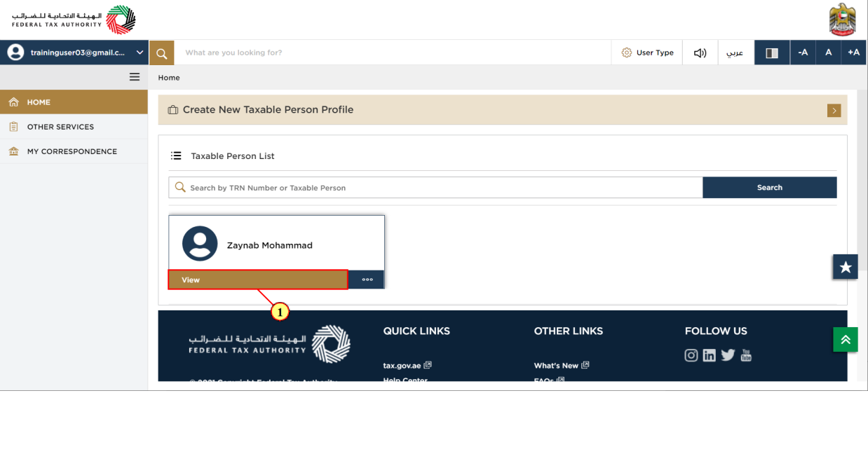Reset font size with A button

point(828,53)
